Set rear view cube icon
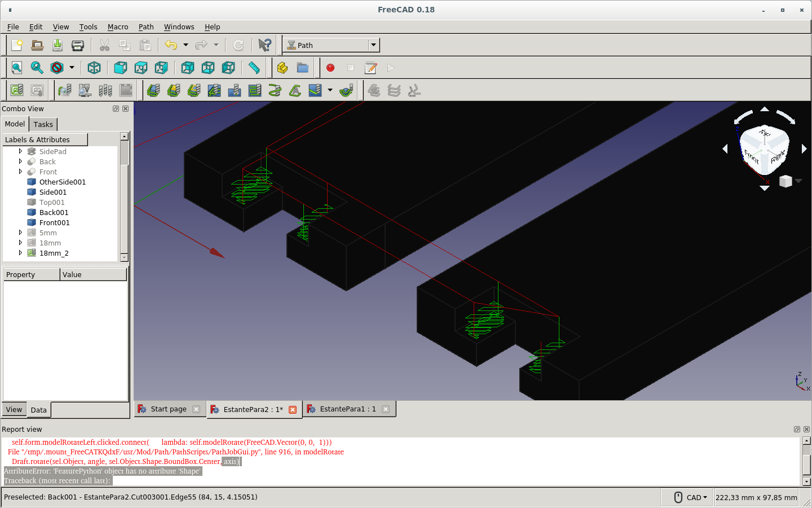Screen dimensions: 812x508 point(188,68)
